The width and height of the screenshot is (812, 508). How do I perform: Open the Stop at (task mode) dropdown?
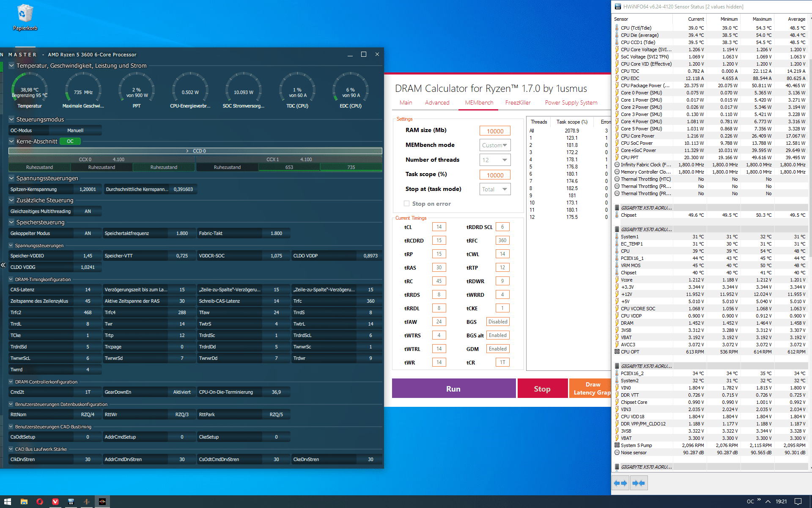[x=495, y=189]
